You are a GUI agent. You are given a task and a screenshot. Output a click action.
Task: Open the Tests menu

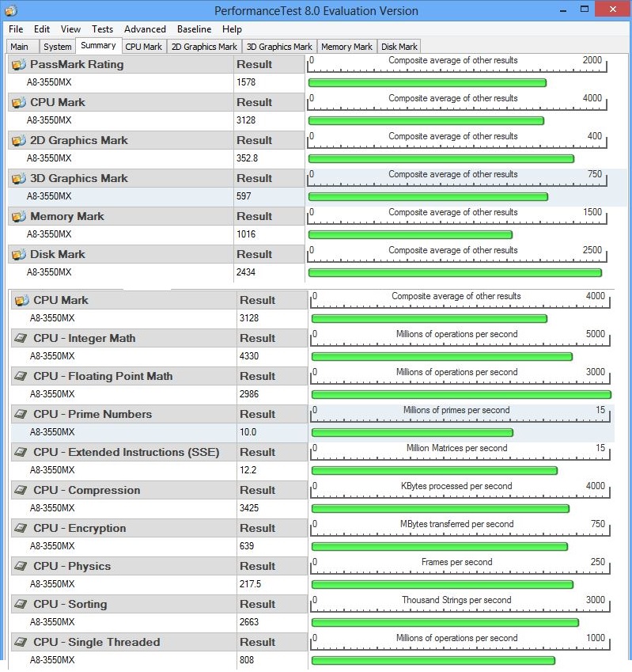(102, 29)
